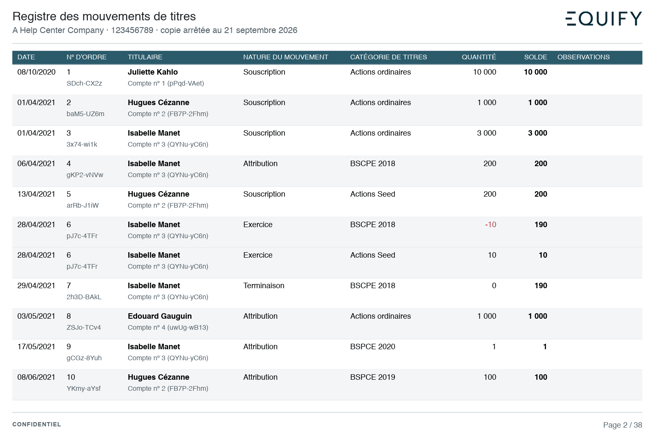Click the 'Page 2 / 38' indicator
Viewport: 670px width, 434px height.
pyautogui.click(x=623, y=425)
